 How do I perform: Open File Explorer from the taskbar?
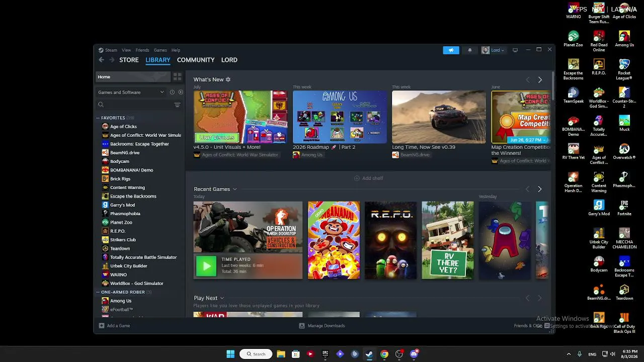pyautogui.click(x=281, y=354)
